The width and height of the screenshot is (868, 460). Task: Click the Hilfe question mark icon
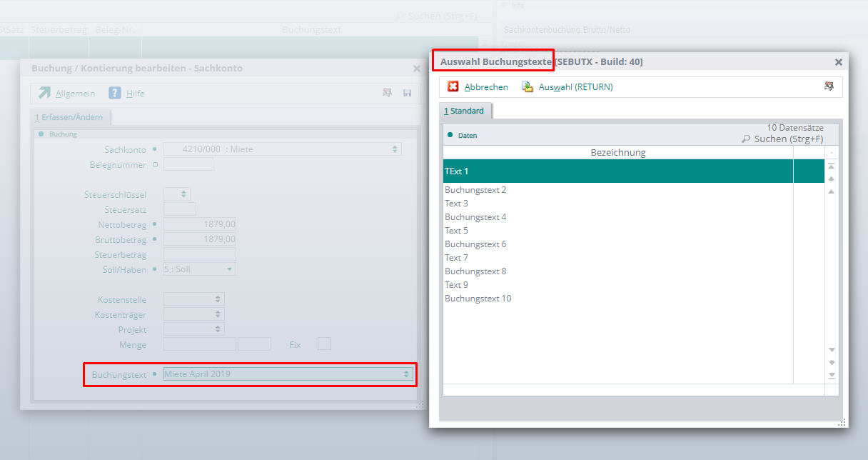pyautogui.click(x=115, y=93)
